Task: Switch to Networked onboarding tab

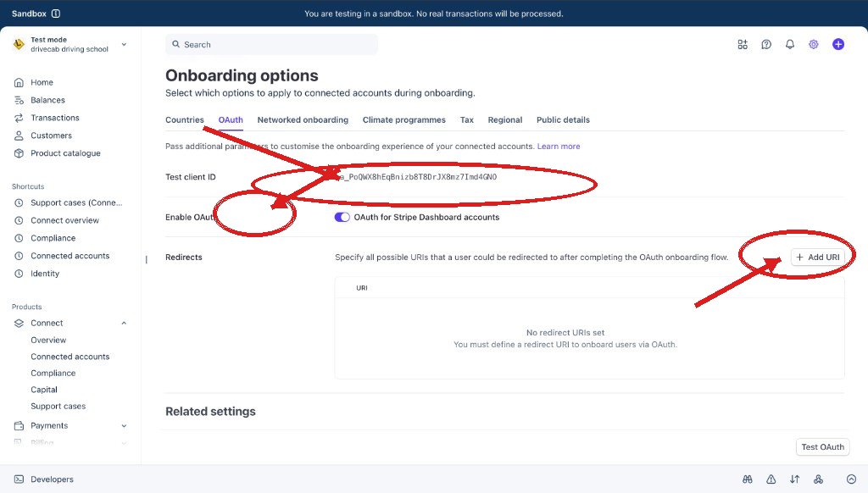Action: pyautogui.click(x=303, y=119)
